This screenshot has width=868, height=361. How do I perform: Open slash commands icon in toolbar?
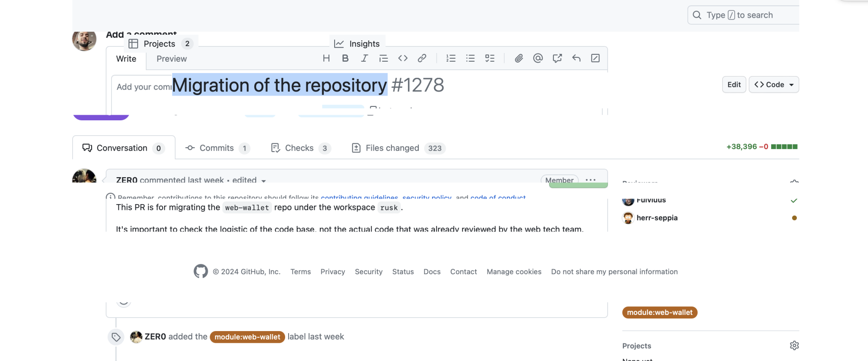[x=595, y=58]
